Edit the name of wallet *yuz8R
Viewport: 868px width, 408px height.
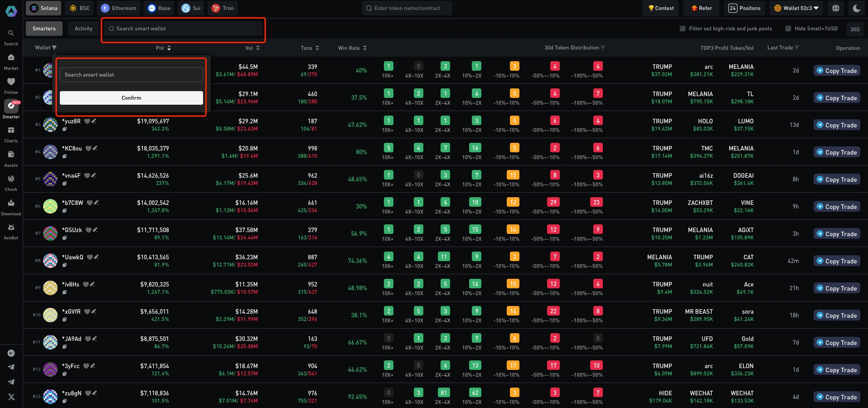click(94, 121)
